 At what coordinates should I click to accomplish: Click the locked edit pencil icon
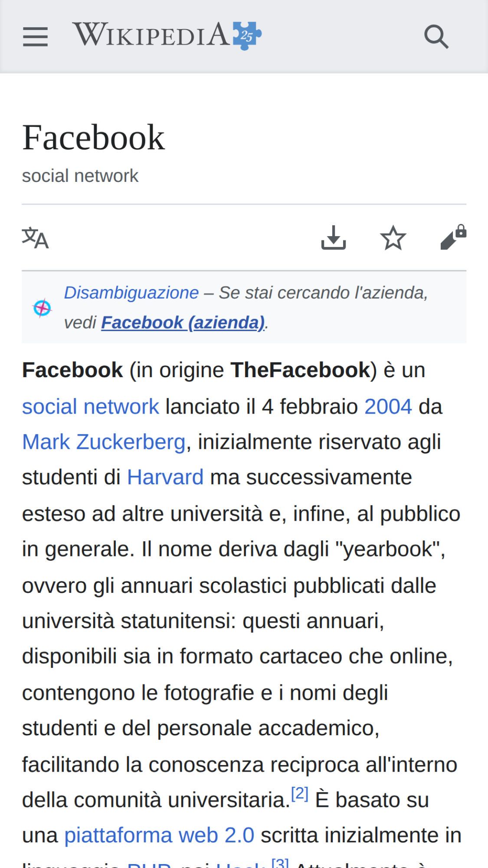(453, 238)
